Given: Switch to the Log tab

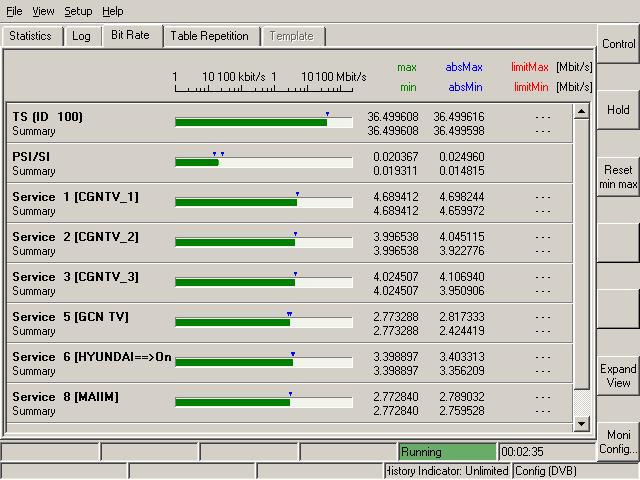Looking at the screenshot, I should (x=81, y=36).
